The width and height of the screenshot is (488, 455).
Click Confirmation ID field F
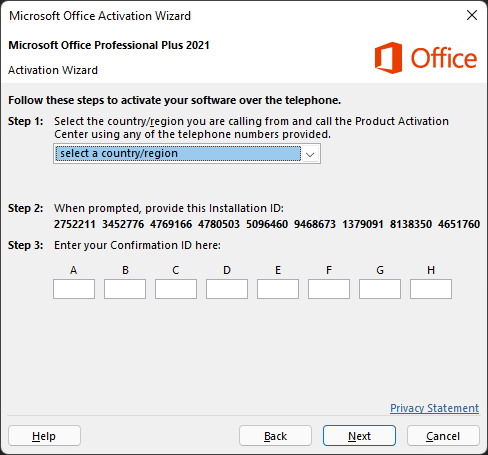329,289
